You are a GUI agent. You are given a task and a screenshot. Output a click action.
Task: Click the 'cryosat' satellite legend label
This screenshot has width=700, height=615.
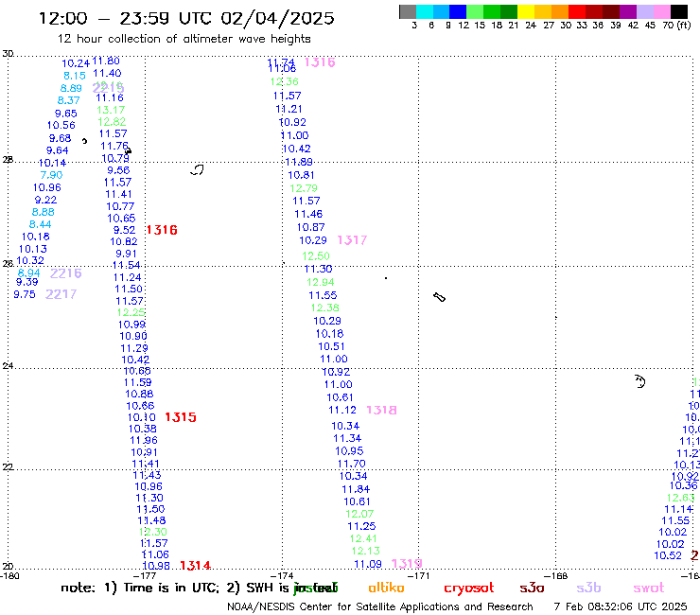[x=469, y=589]
